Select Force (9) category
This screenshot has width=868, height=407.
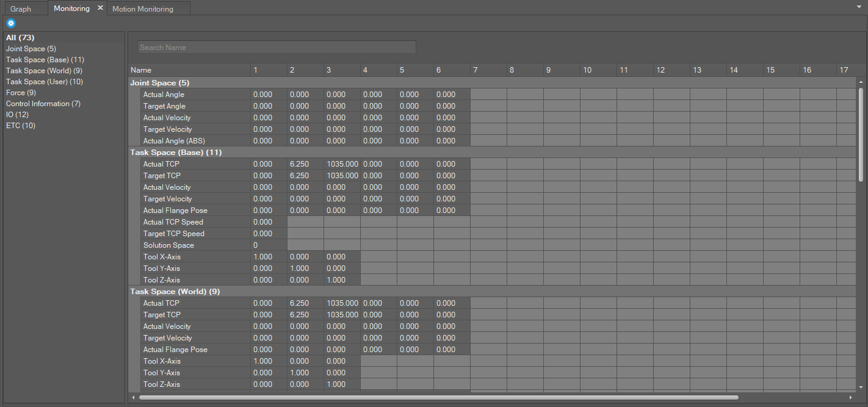pyautogui.click(x=21, y=93)
